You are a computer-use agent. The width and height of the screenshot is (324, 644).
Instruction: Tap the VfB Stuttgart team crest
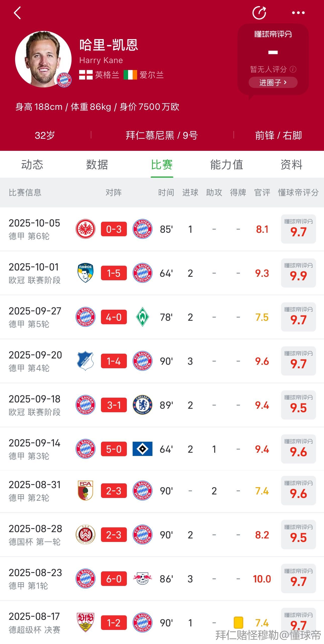tap(85, 622)
